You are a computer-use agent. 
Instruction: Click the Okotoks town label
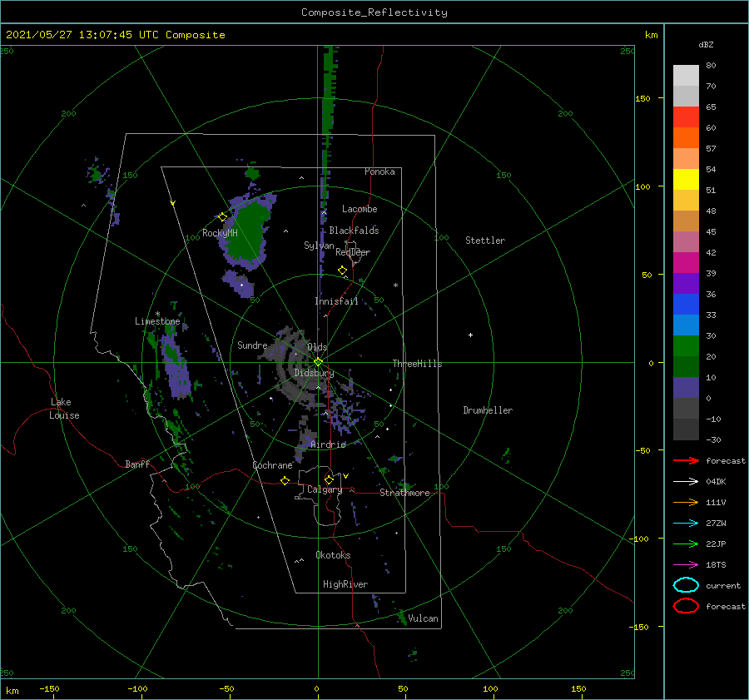tap(333, 555)
